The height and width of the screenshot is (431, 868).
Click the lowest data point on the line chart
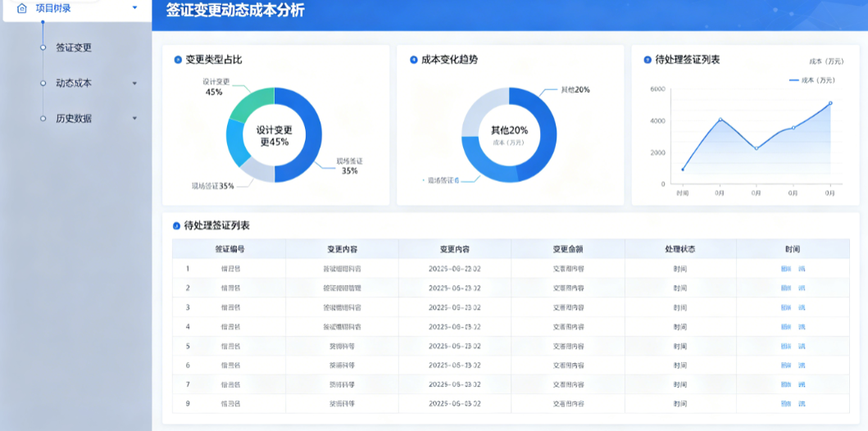pyautogui.click(x=683, y=170)
